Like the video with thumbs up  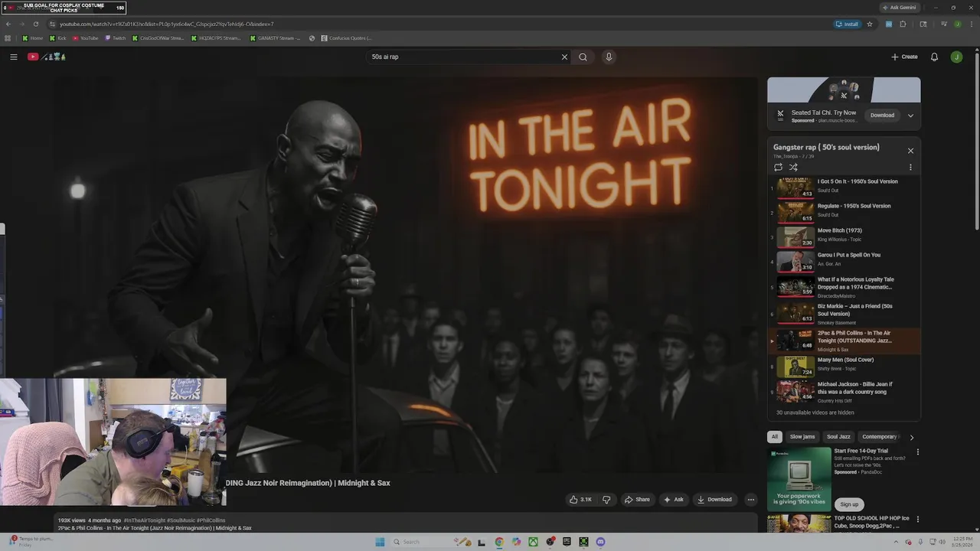pos(580,499)
